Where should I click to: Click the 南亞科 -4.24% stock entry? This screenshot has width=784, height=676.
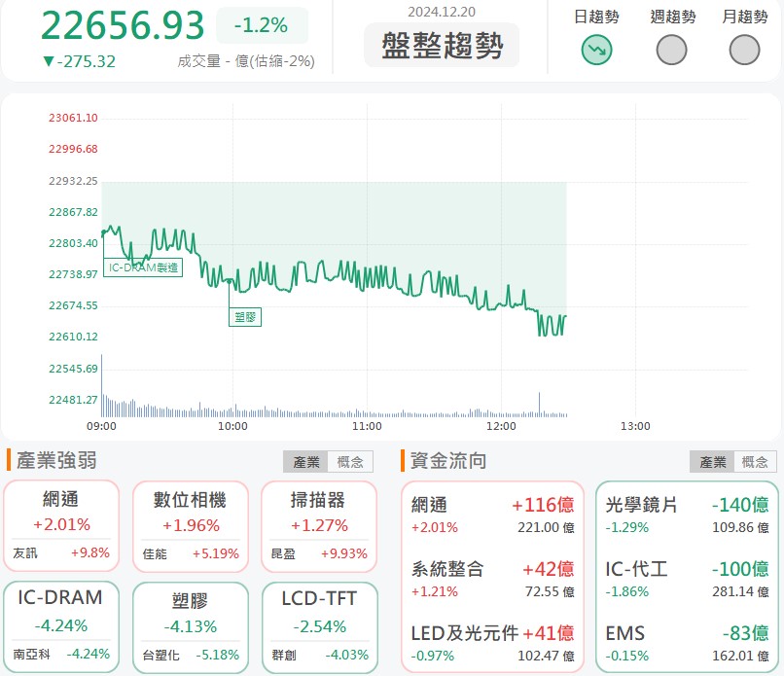coord(61,654)
